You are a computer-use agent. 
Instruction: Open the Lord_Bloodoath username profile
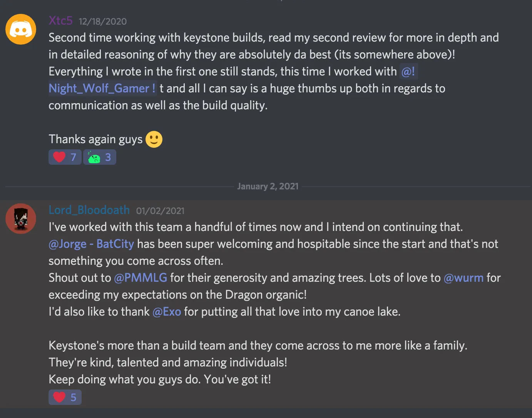89,210
